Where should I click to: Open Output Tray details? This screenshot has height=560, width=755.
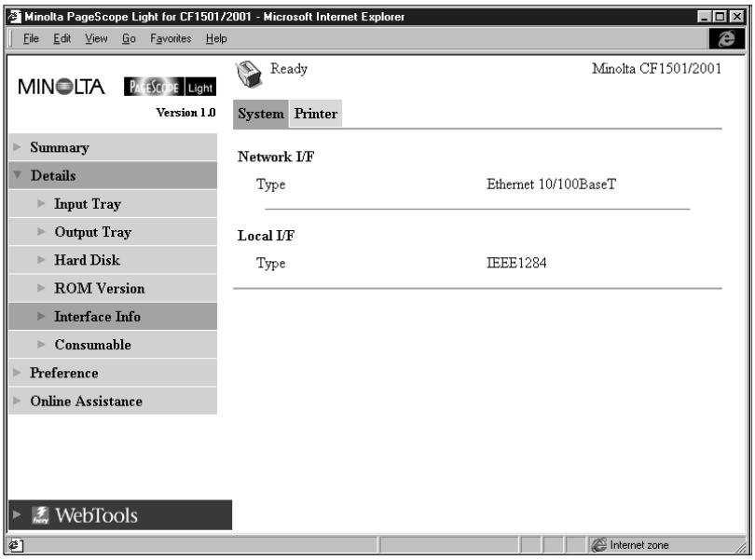[113, 232]
